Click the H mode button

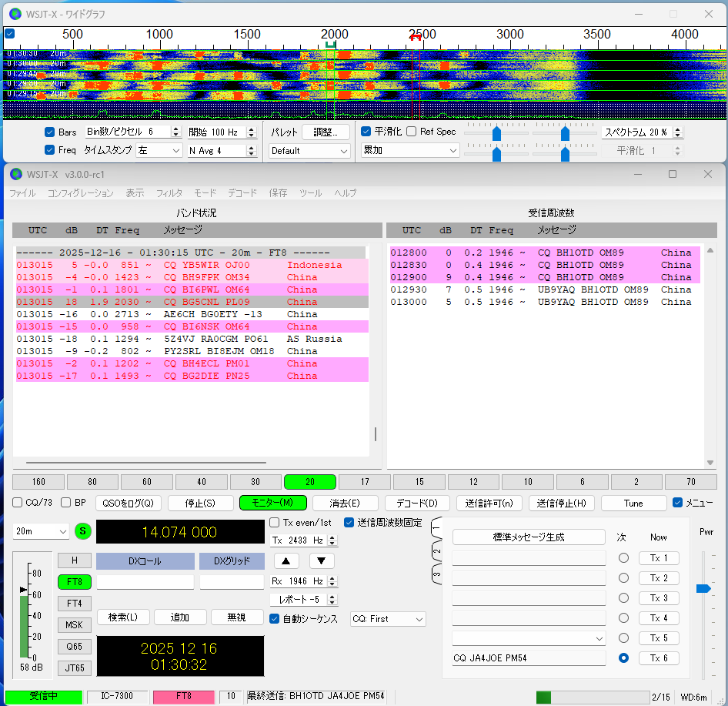75,560
